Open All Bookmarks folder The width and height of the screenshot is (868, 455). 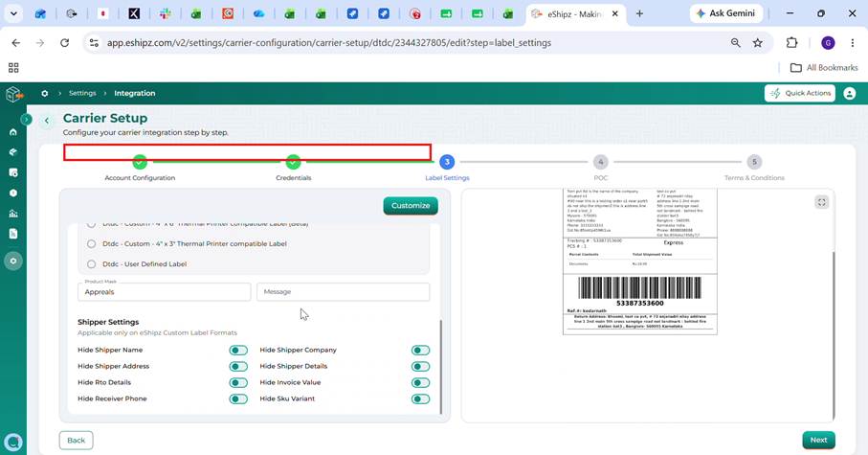click(x=824, y=68)
